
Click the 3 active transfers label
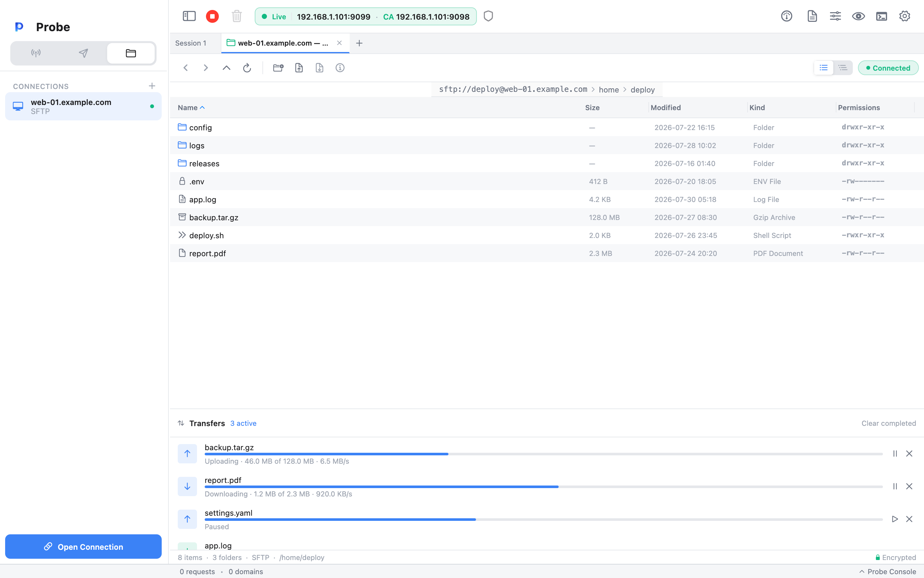[243, 423]
